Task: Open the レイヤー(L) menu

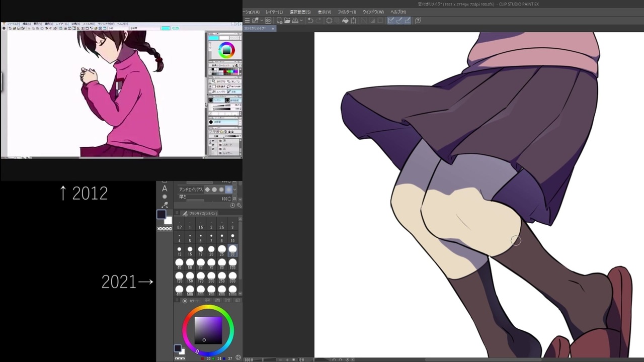Action: point(274,12)
